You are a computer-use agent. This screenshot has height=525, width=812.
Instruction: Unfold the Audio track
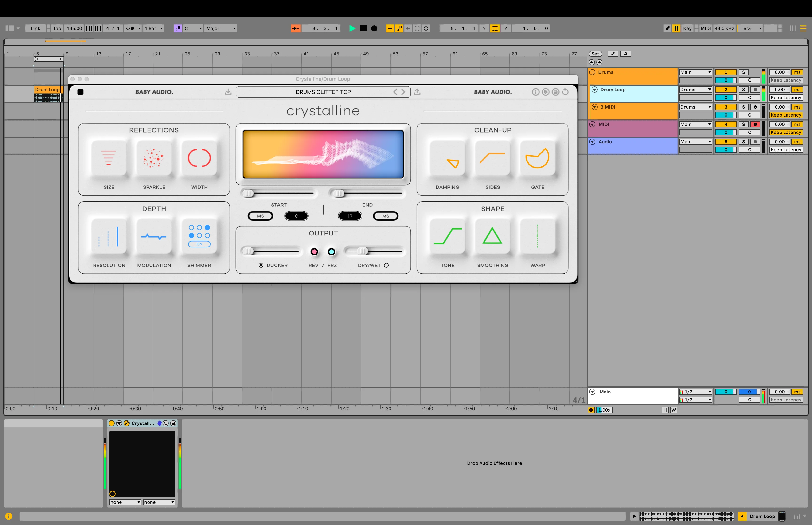(x=592, y=142)
